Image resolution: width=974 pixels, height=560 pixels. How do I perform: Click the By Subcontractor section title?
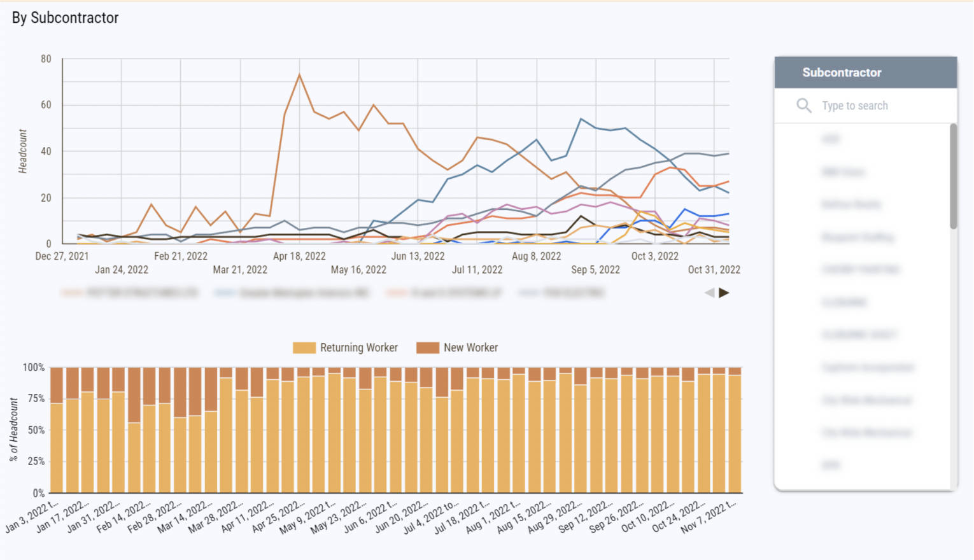click(65, 18)
